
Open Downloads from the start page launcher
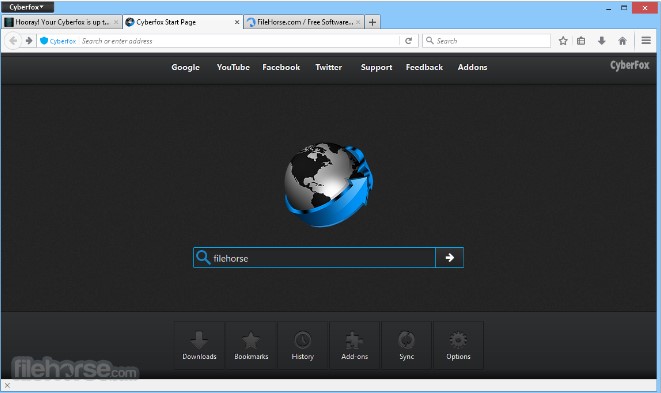click(x=199, y=345)
